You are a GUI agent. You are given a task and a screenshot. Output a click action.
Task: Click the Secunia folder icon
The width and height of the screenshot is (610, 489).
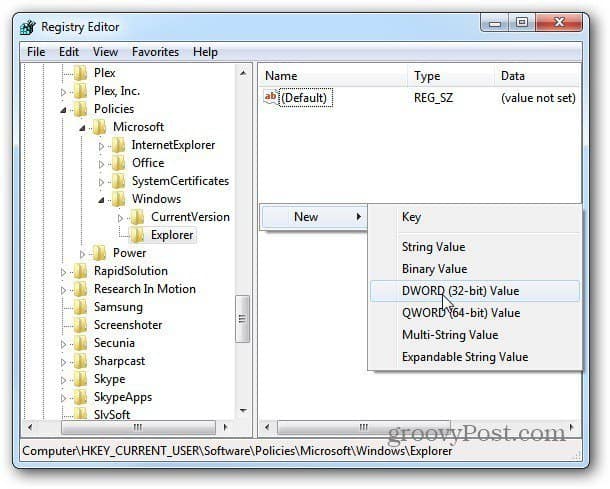(x=81, y=343)
